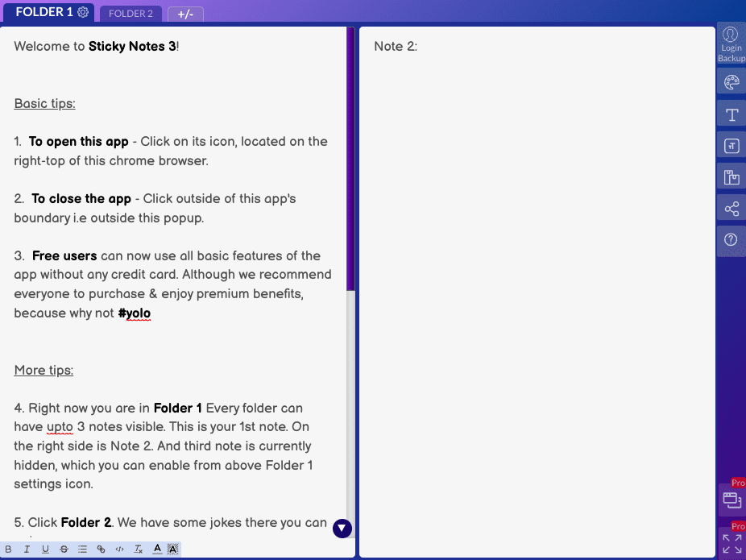The width and height of the screenshot is (746, 560).
Task: Open the text highlight background color icon
Action: (173, 549)
